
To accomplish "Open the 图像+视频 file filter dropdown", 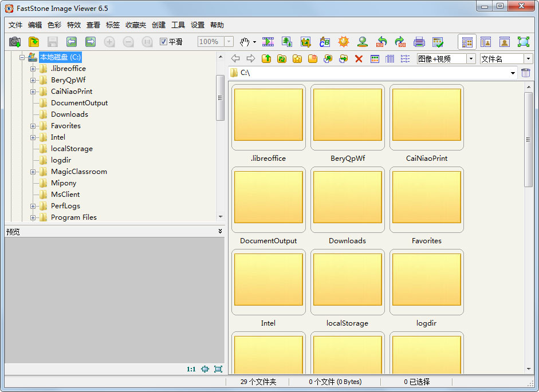I will pyautogui.click(x=471, y=59).
